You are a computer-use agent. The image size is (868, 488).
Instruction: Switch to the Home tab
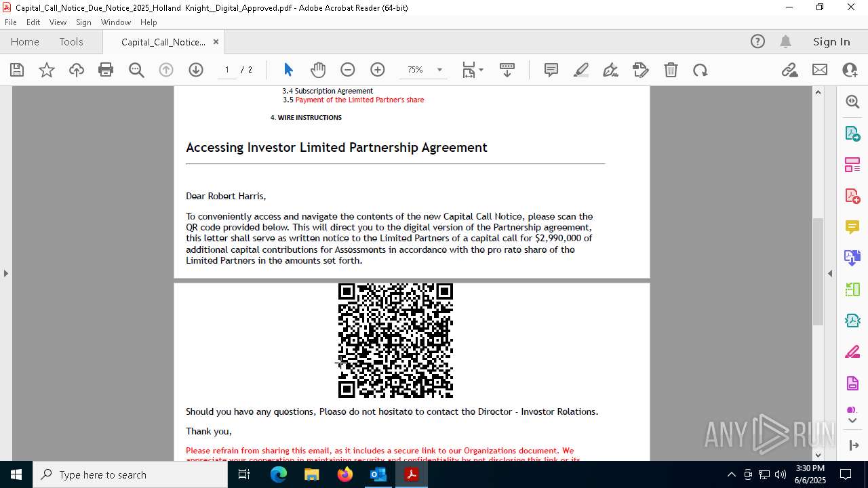point(25,41)
